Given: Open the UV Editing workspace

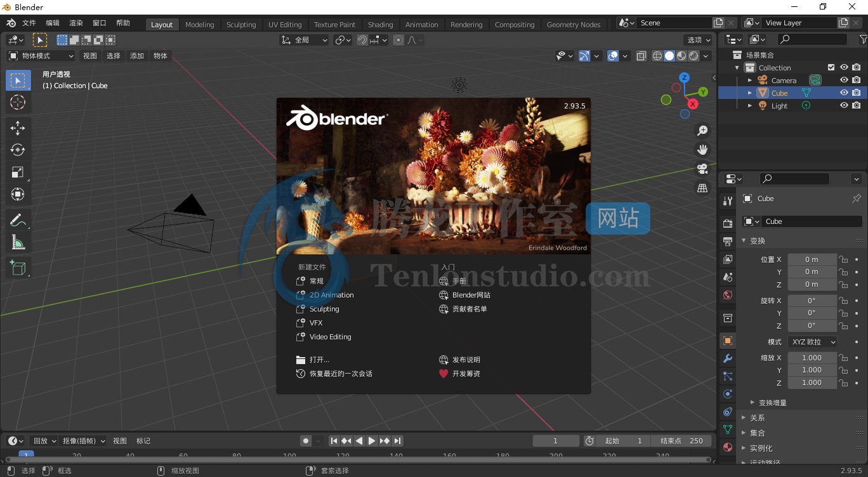Looking at the screenshot, I should (285, 25).
